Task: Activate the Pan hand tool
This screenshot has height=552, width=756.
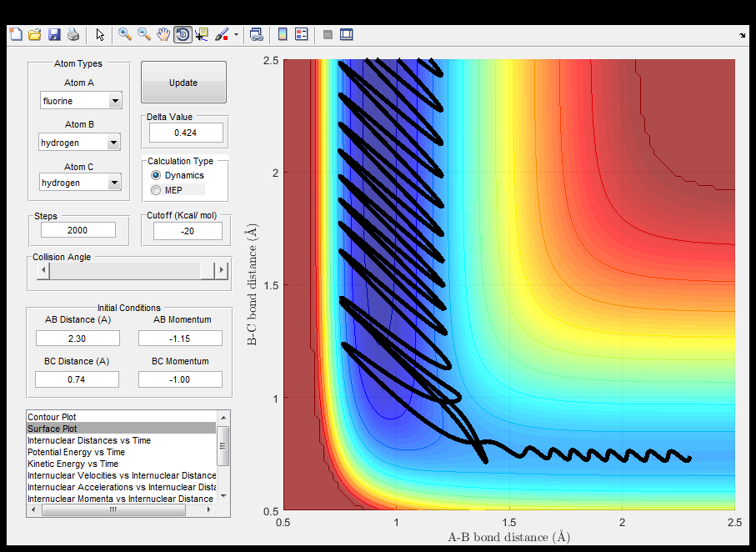Action: [x=163, y=34]
